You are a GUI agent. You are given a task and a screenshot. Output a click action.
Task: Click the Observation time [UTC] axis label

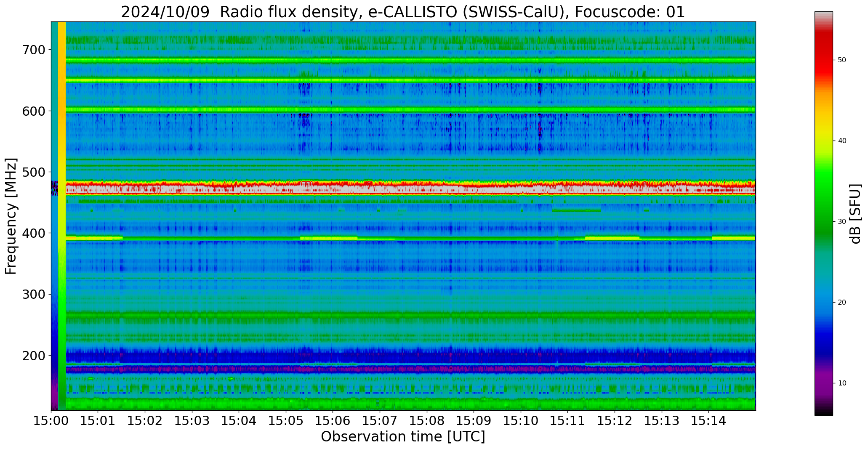click(x=403, y=437)
